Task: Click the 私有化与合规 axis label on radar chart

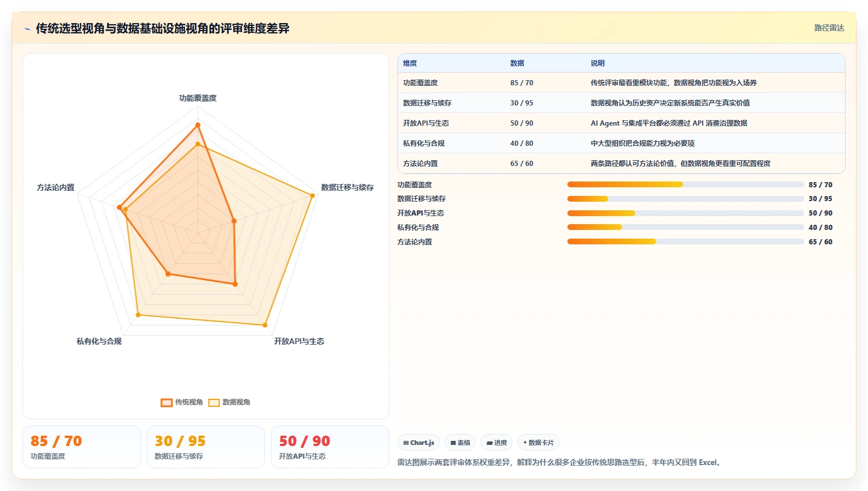Action: 99,342
